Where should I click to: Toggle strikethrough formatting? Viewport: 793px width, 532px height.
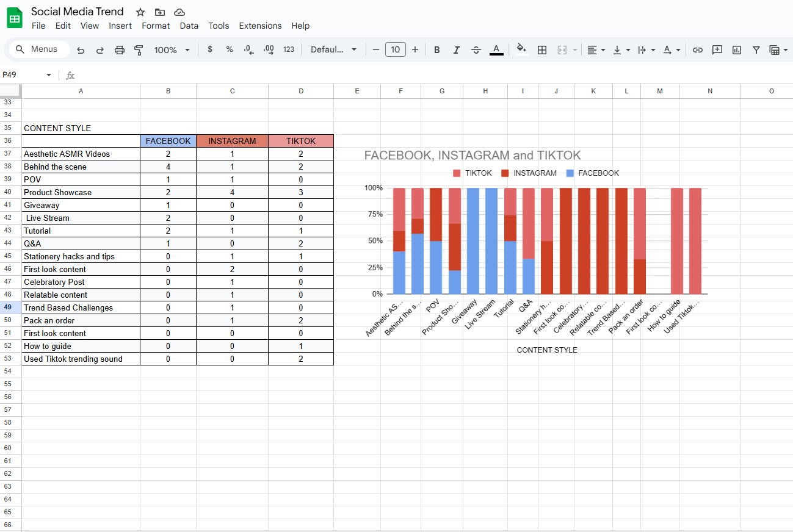coord(476,50)
